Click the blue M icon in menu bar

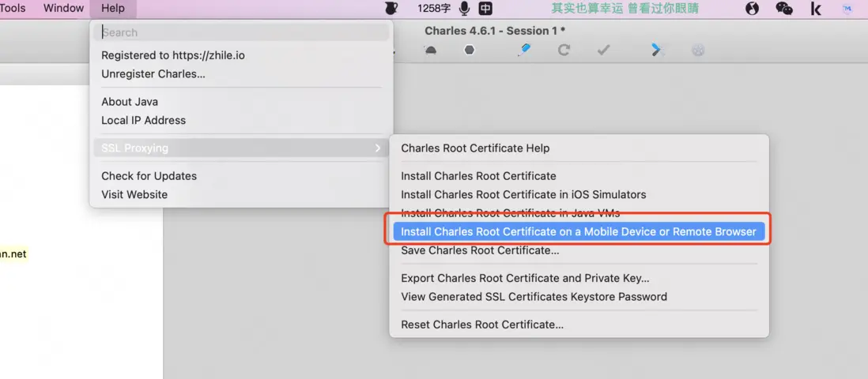(847, 9)
